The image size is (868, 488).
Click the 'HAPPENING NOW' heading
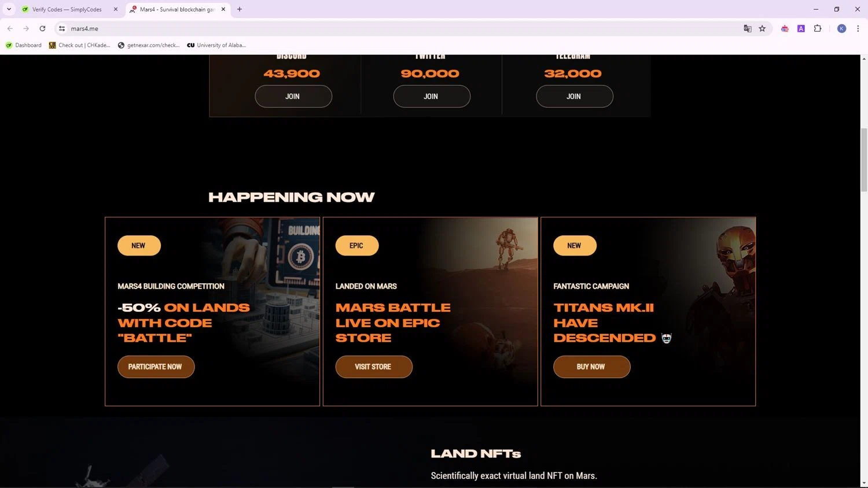click(x=292, y=197)
